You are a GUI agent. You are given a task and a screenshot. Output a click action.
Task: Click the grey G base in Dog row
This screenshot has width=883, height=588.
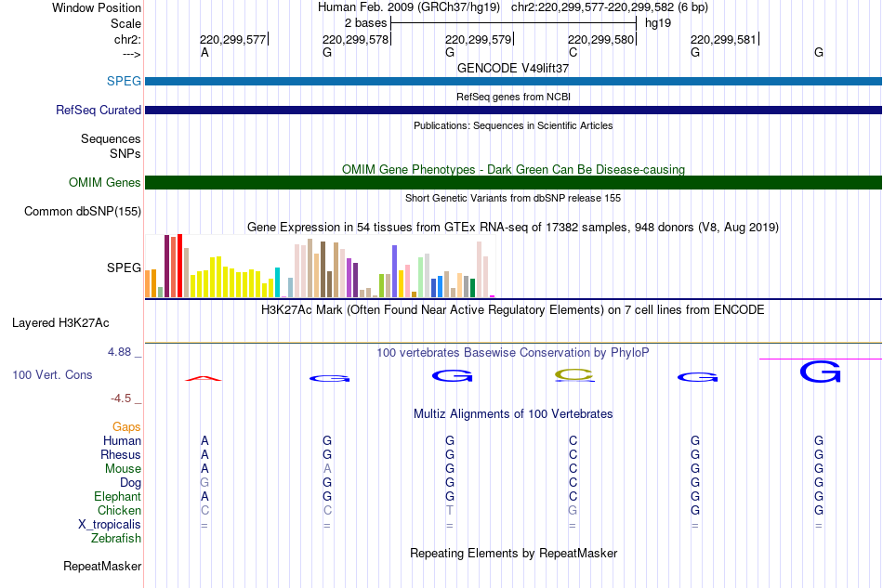click(x=204, y=483)
